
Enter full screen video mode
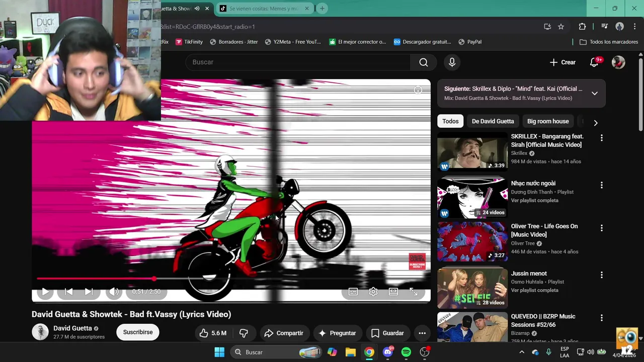point(414,292)
